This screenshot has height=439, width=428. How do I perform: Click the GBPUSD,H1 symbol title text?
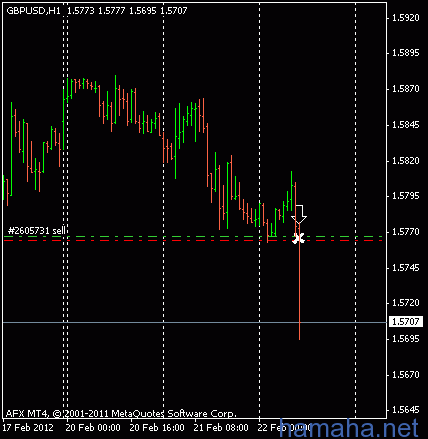coord(34,11)
